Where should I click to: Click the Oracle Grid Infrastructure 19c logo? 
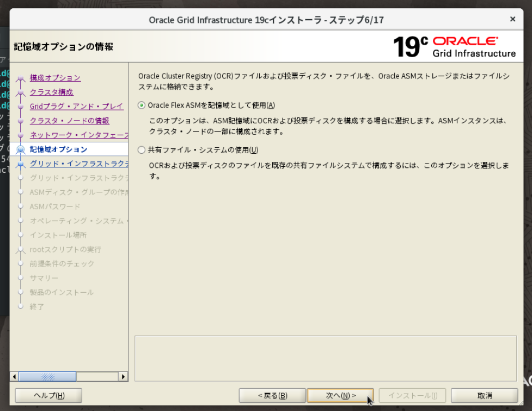tap(454, 47)
